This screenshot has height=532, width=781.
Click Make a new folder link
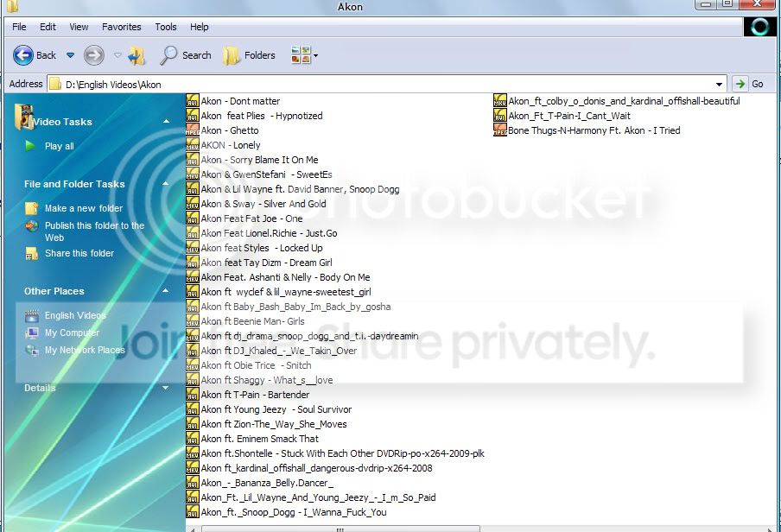tap(84, 208)
